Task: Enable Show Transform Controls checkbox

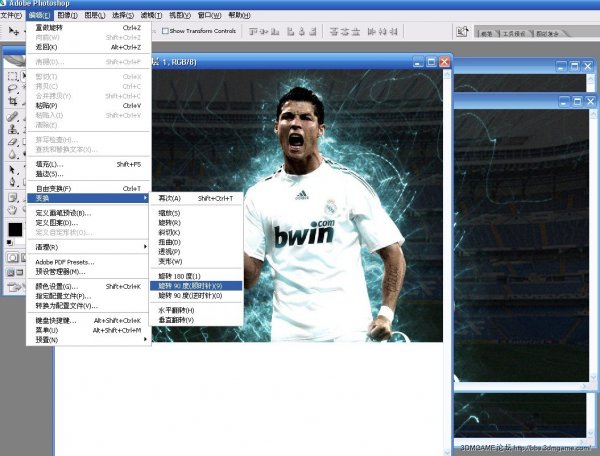Action: [x=166, y=31]
